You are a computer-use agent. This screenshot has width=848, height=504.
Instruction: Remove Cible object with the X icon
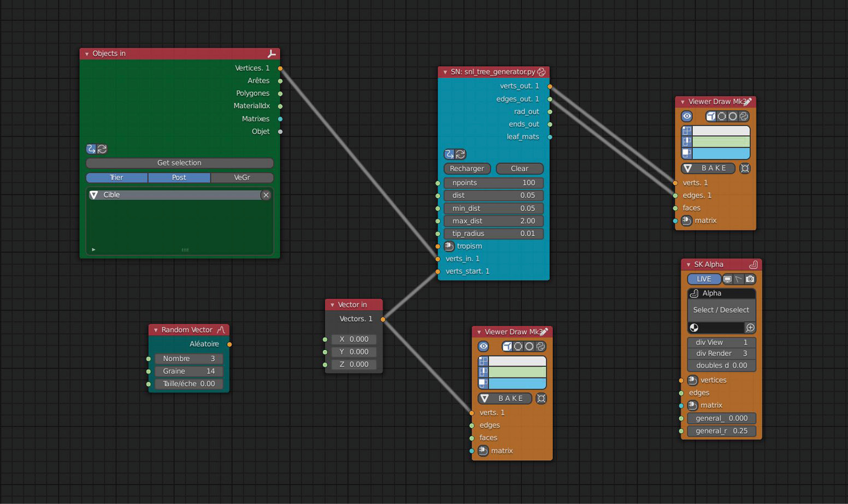tap(266, 195)
